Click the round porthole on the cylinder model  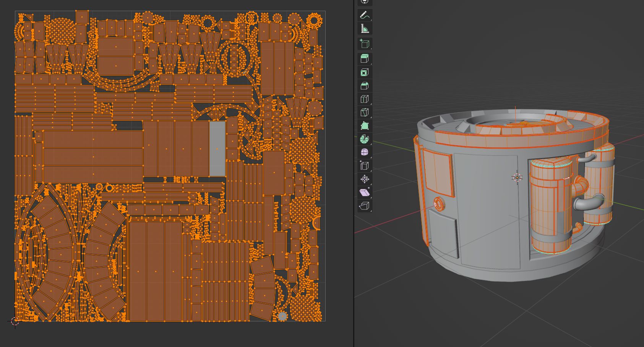[439, 204]
